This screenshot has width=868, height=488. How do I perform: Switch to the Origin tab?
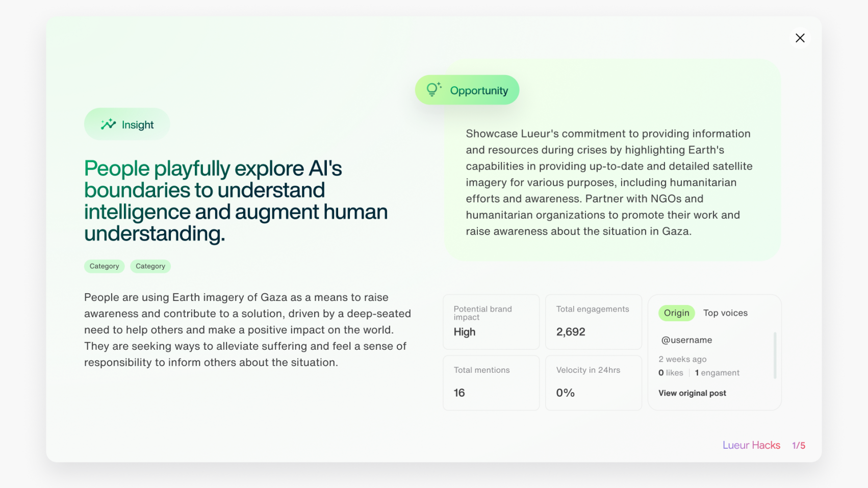[676, 313]
